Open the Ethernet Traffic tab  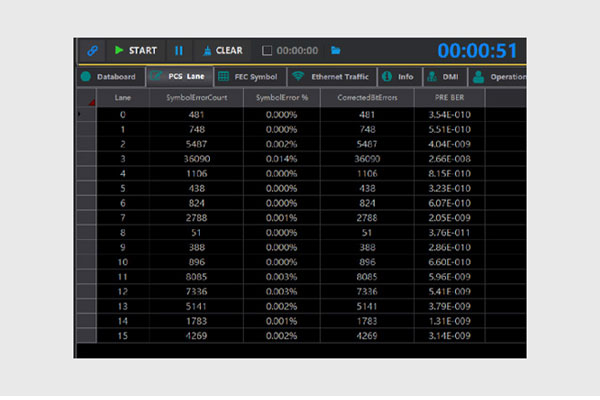(x=331, y=77)
